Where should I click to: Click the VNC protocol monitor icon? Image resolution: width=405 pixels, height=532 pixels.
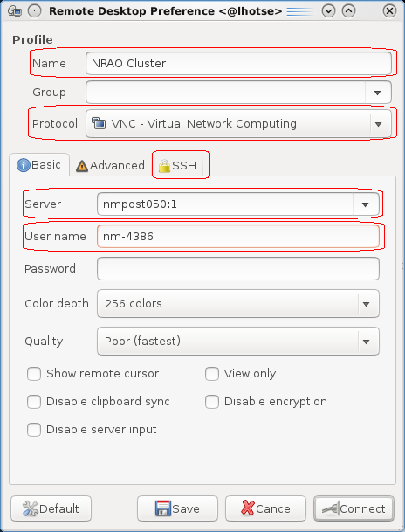(x=99, y=123)
